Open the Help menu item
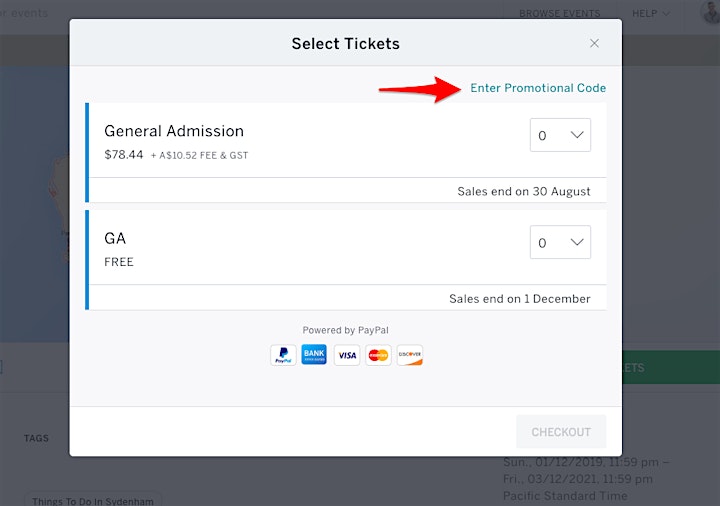 coord(644,13)
